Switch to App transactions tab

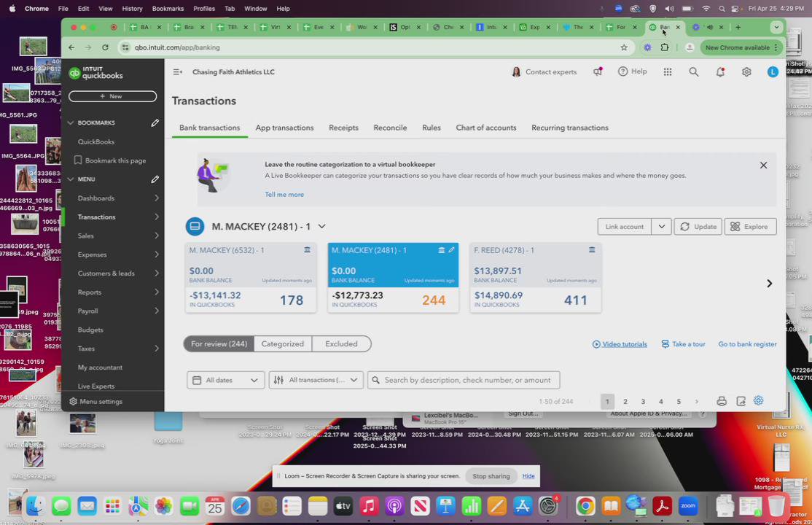[x=284, y=128]
